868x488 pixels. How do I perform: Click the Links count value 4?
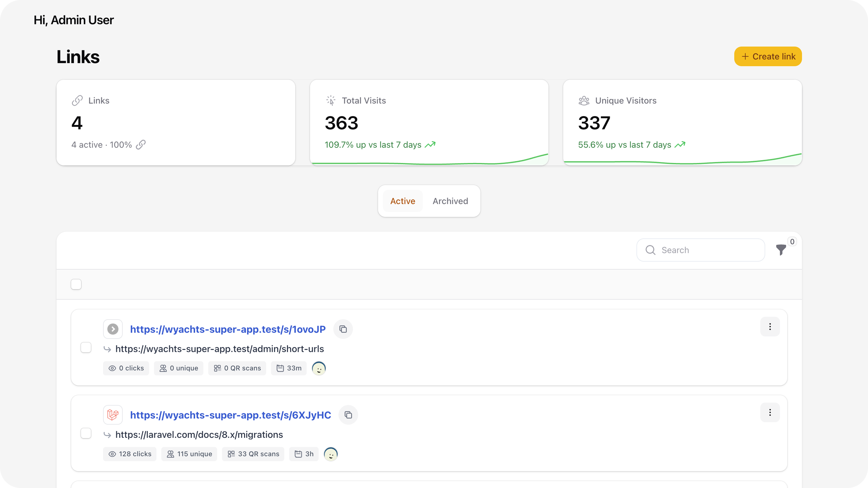point(77,123)
